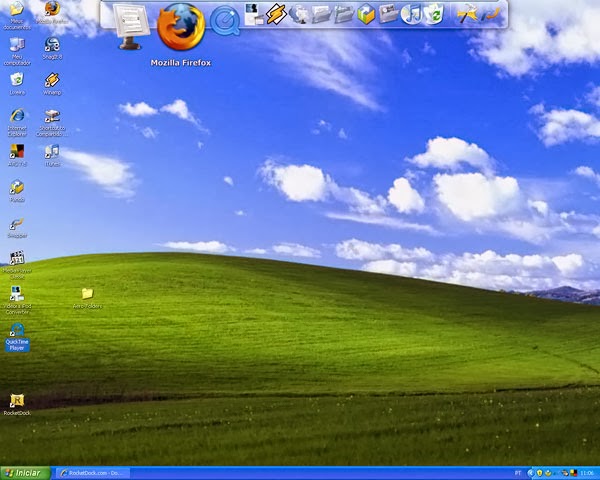Select the Aero Folders folder icon
The height and width of the screenshot is (480, 600).
click(87, 298)
